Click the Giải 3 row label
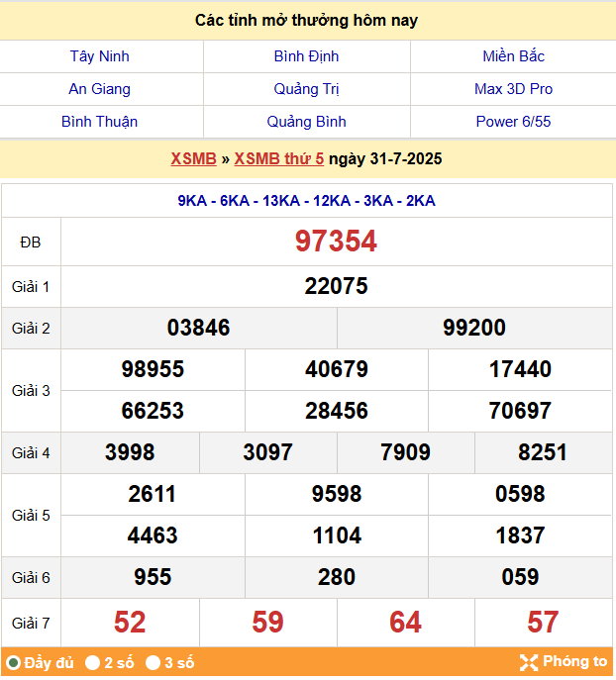This screenshot has height=680, width=616. [31, 391]
